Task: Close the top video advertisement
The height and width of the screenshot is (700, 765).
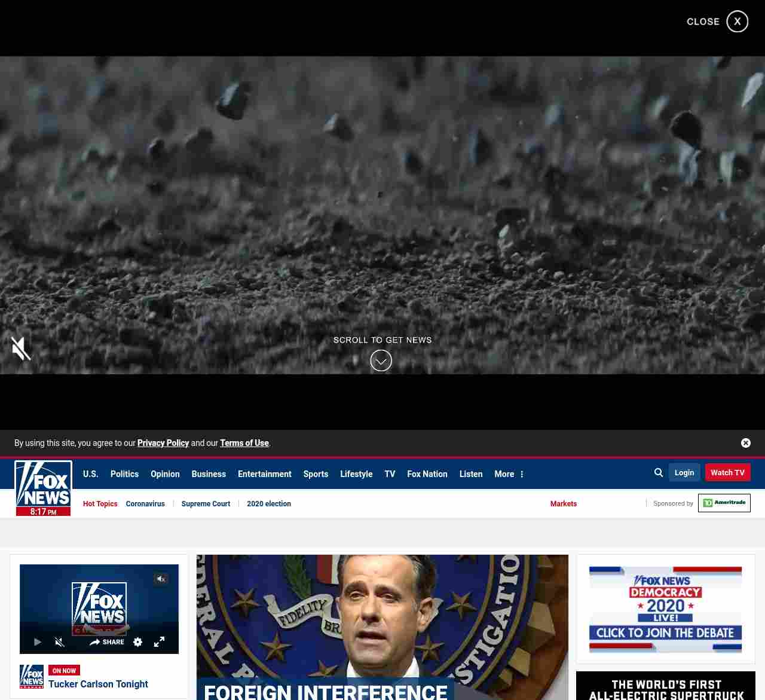Action: tap(737, 22)
